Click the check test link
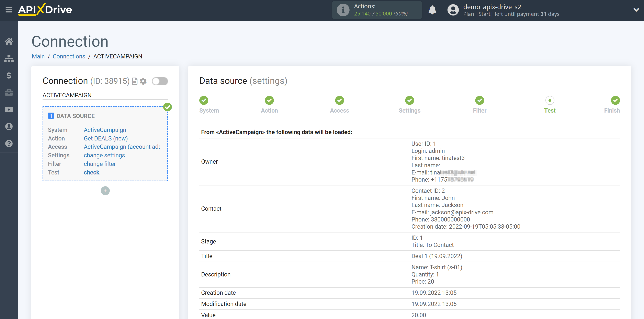 (x=91, y=172)
